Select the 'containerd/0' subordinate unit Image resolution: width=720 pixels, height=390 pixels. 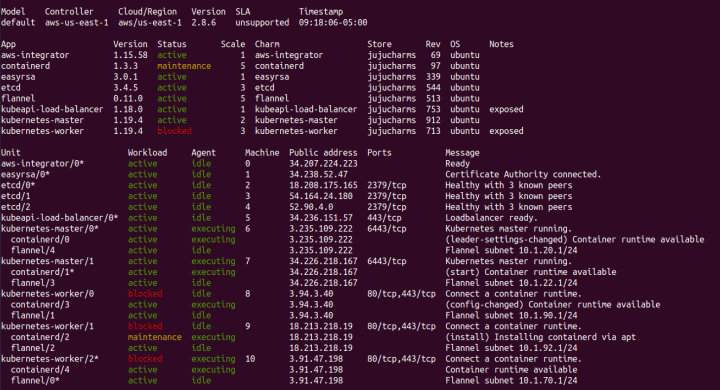(40, 240)
